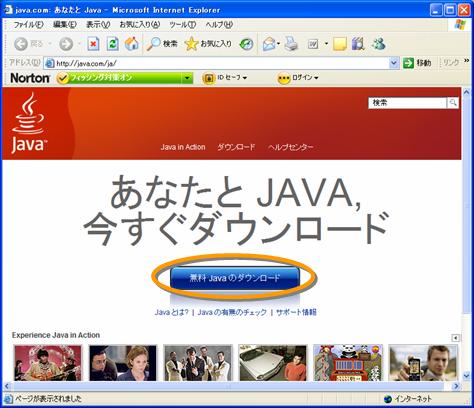
Task: Open the Mail button dropdown arrow
Action: (x=278, y=44)
